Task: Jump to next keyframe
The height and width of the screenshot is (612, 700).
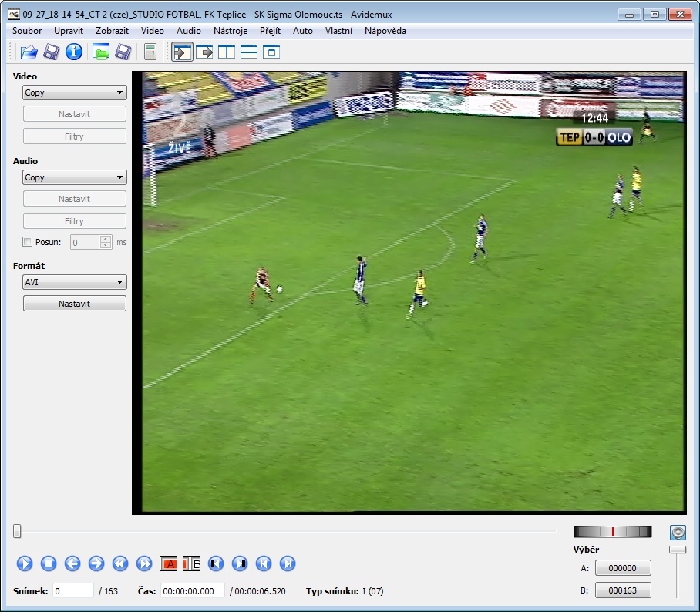Action: 144,563
